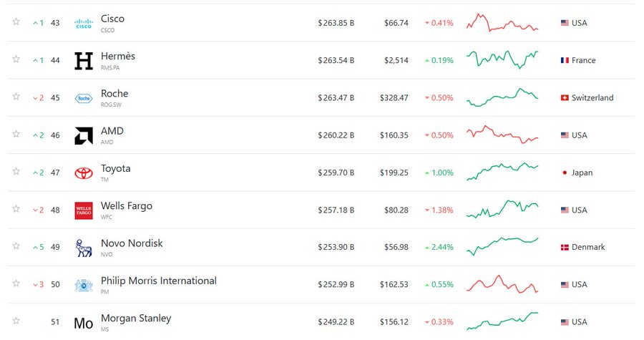
Task: Click the Hermès H logo icon
Action: (x=84, y=61)
